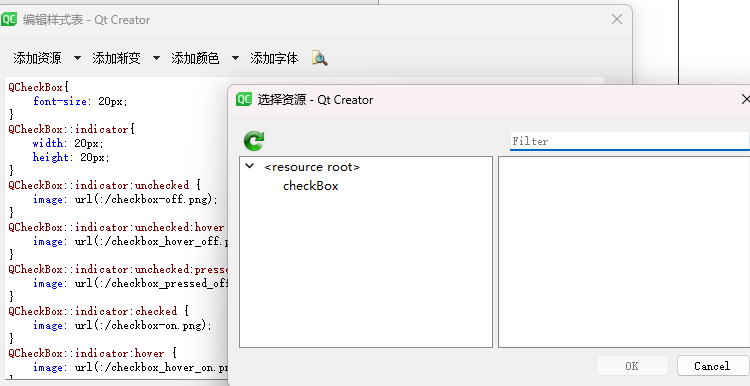Click the 添加颜色 button
Image resolution: width=750 pixels, height=386 pixels.
195,58
